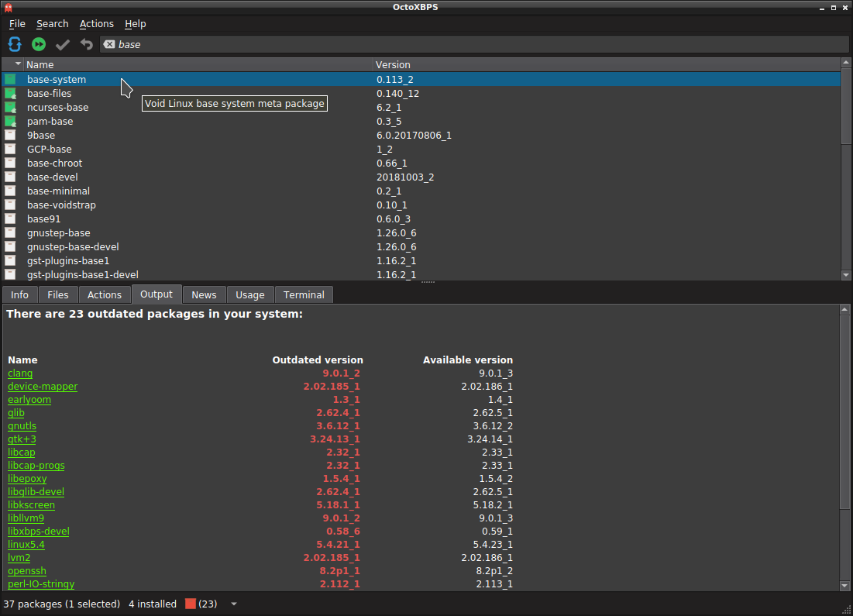The height and width of the screenshot is (616, 853).
Task: Click the output pane scroll-down arrow
Action: point(844,586)
